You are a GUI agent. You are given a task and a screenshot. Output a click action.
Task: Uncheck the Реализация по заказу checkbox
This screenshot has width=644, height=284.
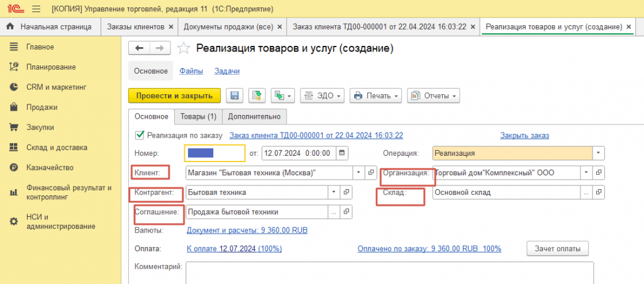[x=139, y=134]
